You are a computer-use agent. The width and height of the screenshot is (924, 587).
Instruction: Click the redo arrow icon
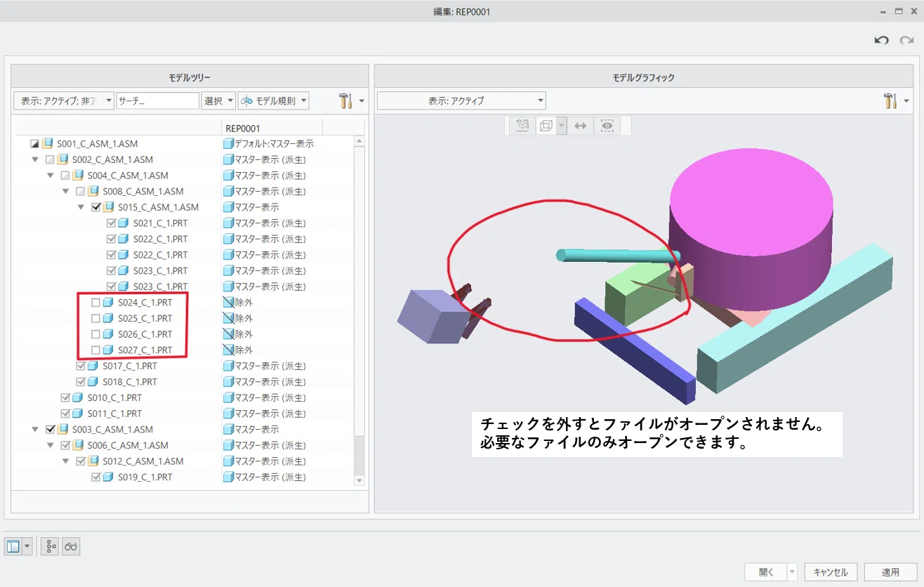(x=906, y=40)
